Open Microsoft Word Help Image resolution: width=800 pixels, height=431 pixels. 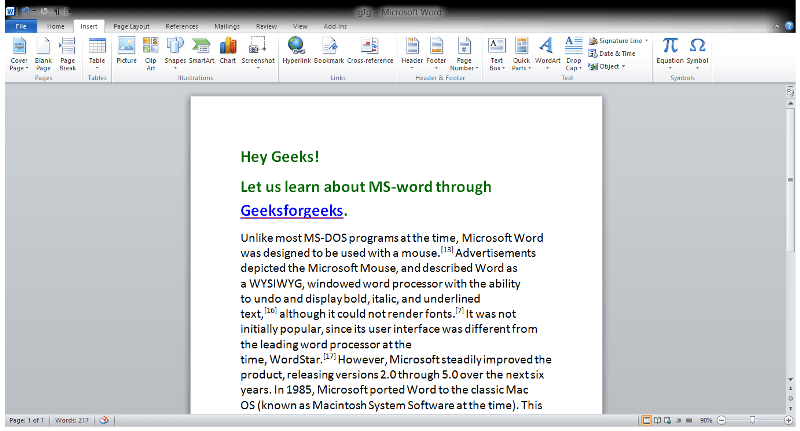pos(789,26)
